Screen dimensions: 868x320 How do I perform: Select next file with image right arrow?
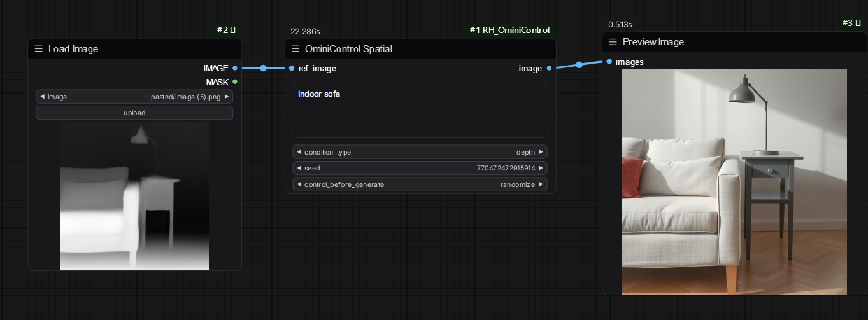point(226,97)
